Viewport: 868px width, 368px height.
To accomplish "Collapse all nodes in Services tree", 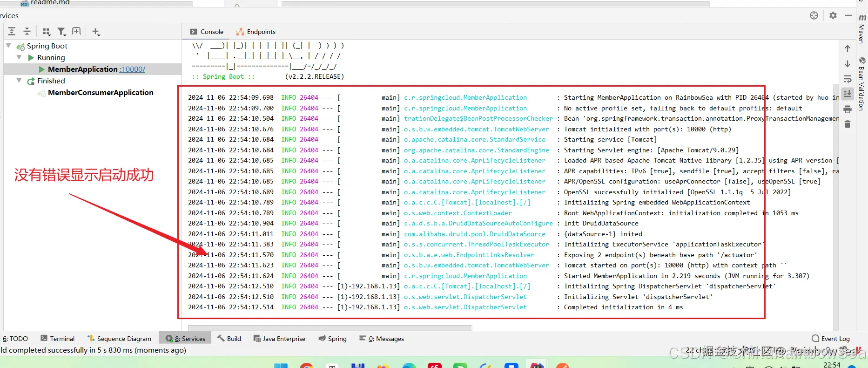I will pyautogui.click(x=27, y=31).
